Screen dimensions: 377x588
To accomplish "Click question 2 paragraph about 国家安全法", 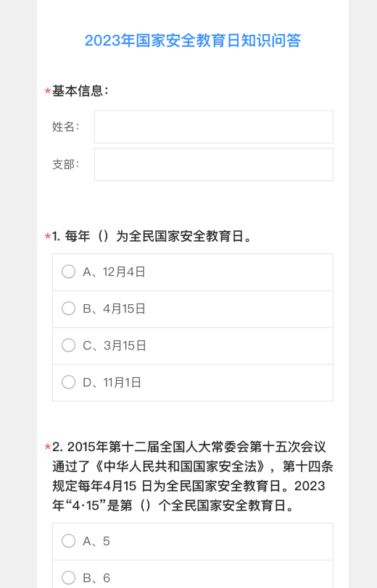I will pyautogui.click(x=193, y=476).
